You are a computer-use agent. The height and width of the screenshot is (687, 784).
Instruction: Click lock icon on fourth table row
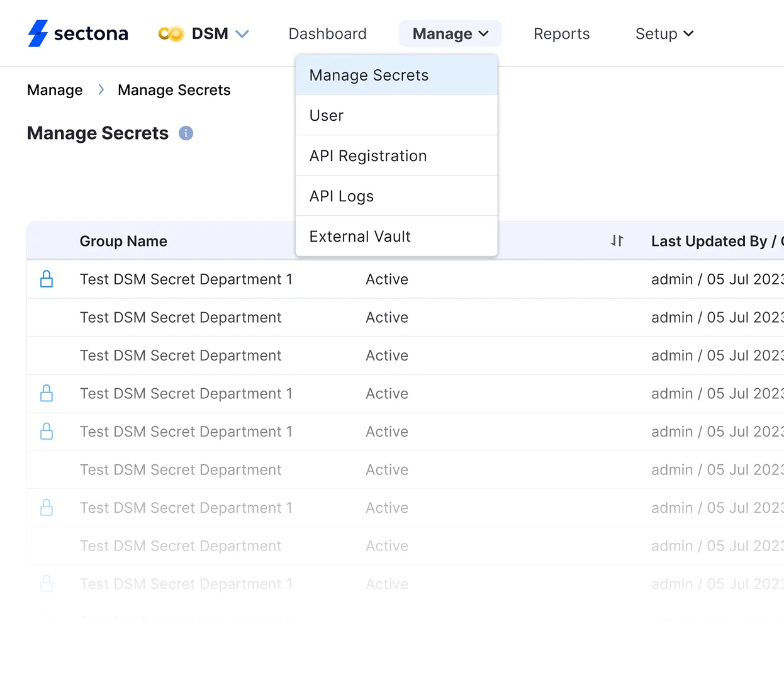(x=47, y=394)
